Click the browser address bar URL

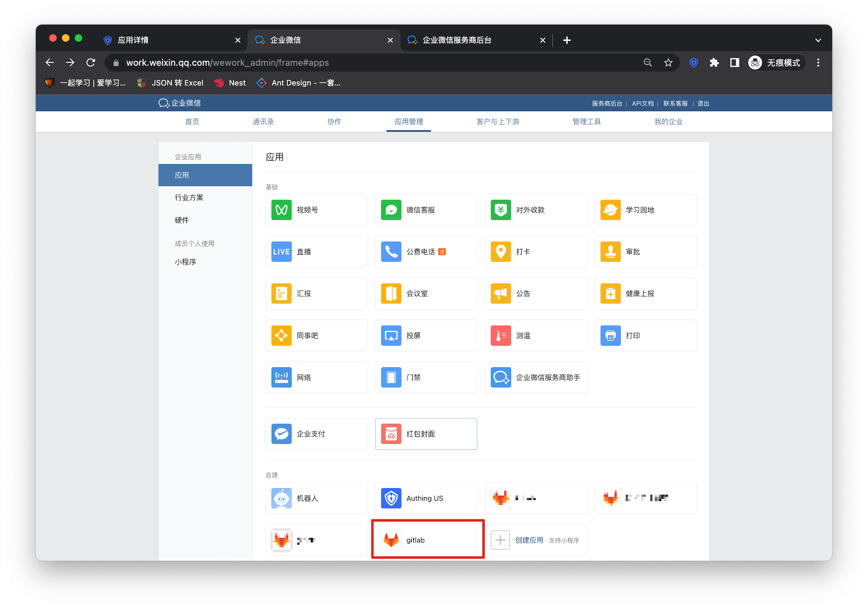[x=227, y=63]
